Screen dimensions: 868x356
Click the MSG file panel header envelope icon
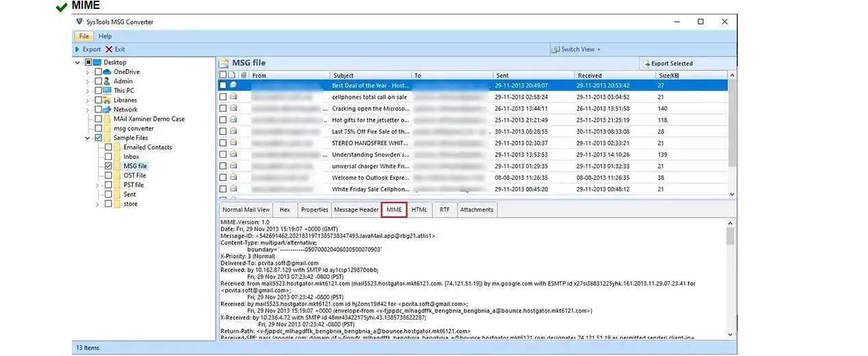point(224,63)
